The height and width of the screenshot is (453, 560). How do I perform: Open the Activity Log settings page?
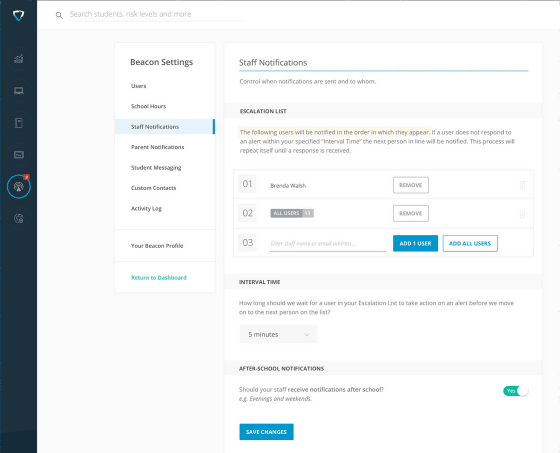(146, 209)
